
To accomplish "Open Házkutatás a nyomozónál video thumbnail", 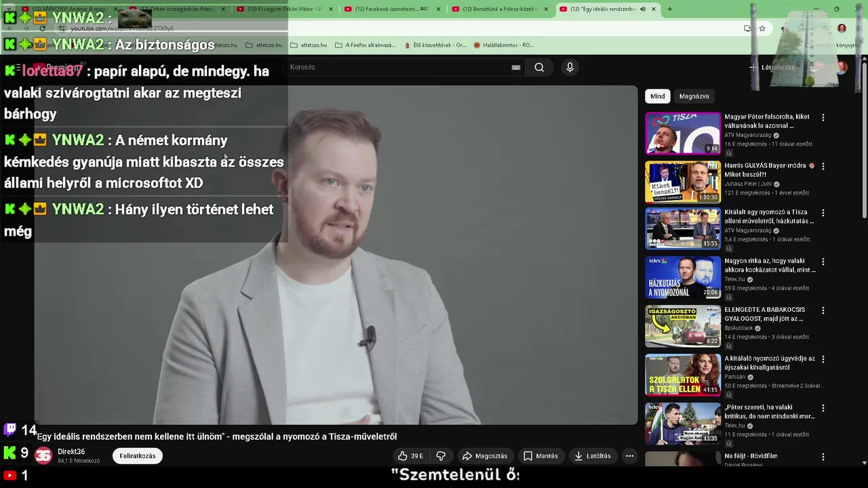I will pyautogui.click(x=683, y=277).
